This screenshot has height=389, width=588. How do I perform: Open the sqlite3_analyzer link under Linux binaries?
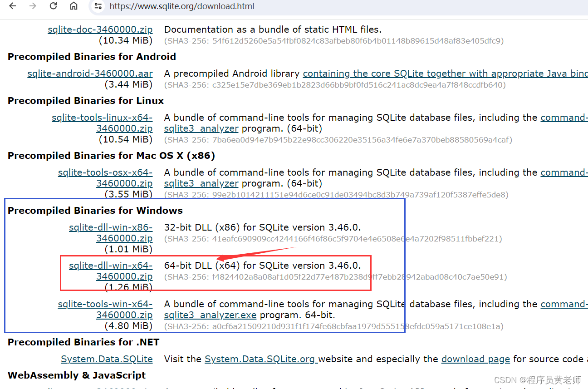(x=201, y=128)
